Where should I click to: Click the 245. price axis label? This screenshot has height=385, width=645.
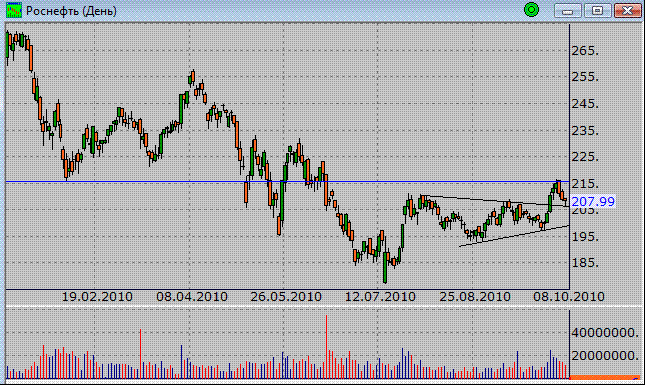pyautogui.click(x=585, y=104)
